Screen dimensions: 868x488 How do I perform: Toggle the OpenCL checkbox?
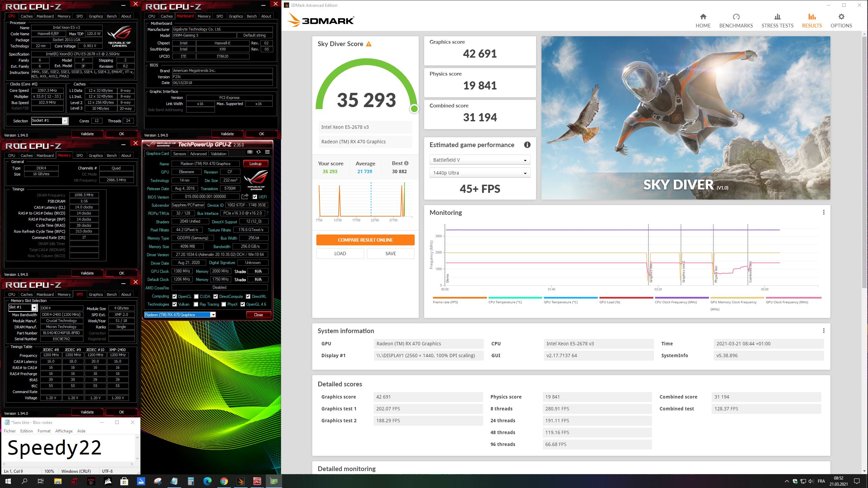[x=174, y=296]
